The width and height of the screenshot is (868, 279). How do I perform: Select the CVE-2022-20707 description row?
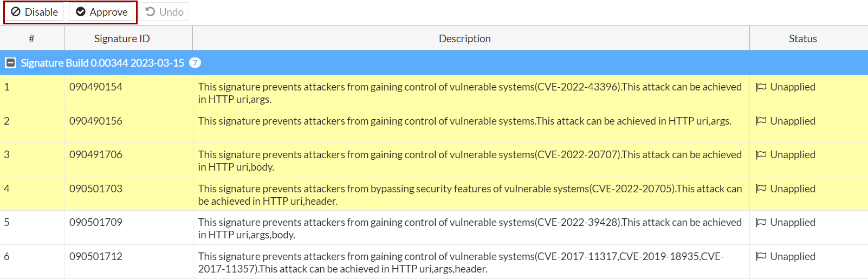coord(469,160)
